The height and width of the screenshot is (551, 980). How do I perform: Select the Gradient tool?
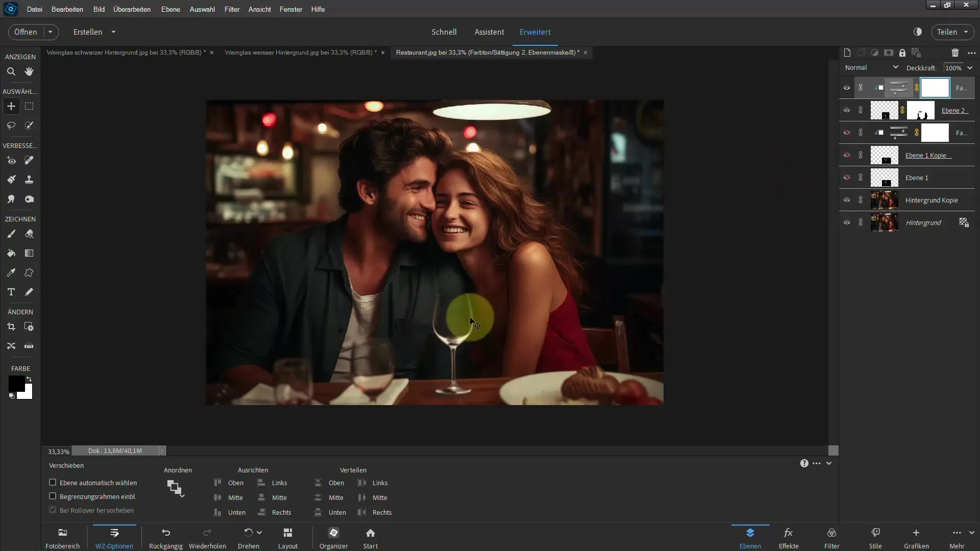pos(29,254)
